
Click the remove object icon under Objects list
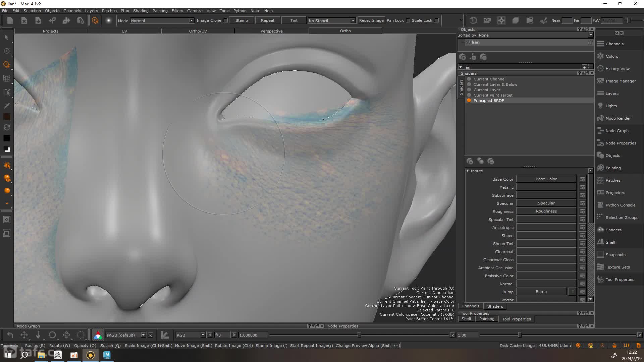point(483,57)
